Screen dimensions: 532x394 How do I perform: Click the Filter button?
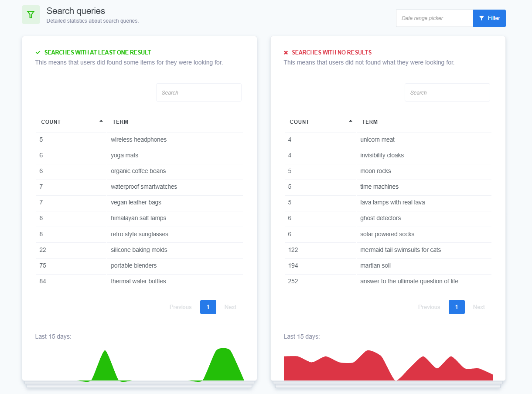(489, 18)
